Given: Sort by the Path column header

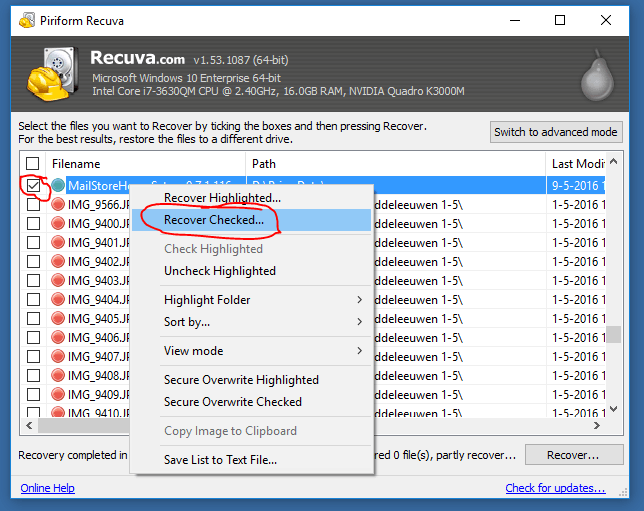Looking at the screenshot, I should click(x=396, y=164).
